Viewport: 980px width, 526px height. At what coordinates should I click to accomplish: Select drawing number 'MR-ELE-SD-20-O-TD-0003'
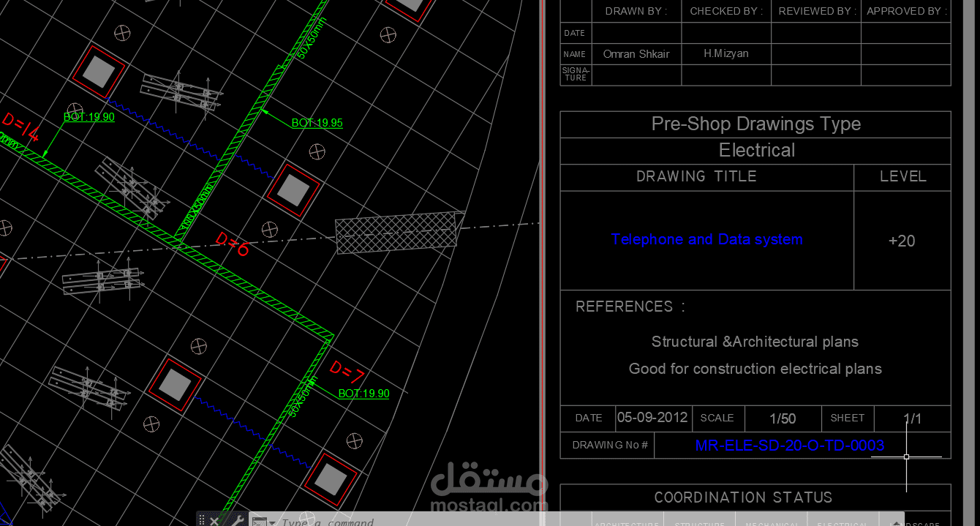coord(790,445)
